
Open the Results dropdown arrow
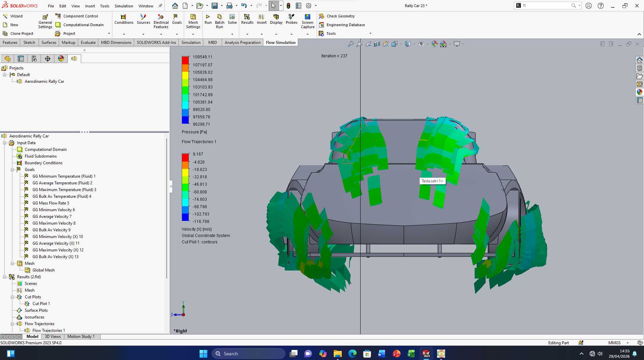click(x=247, y=34)
